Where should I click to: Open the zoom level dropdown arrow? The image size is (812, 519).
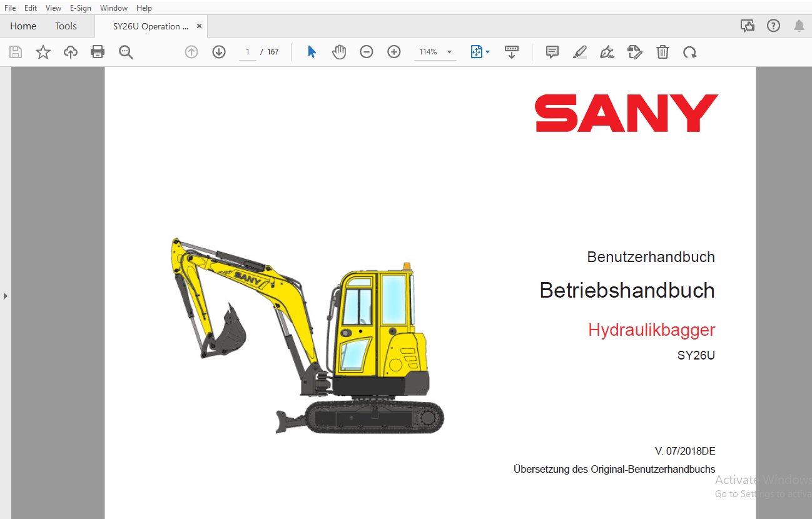point(449,52)
